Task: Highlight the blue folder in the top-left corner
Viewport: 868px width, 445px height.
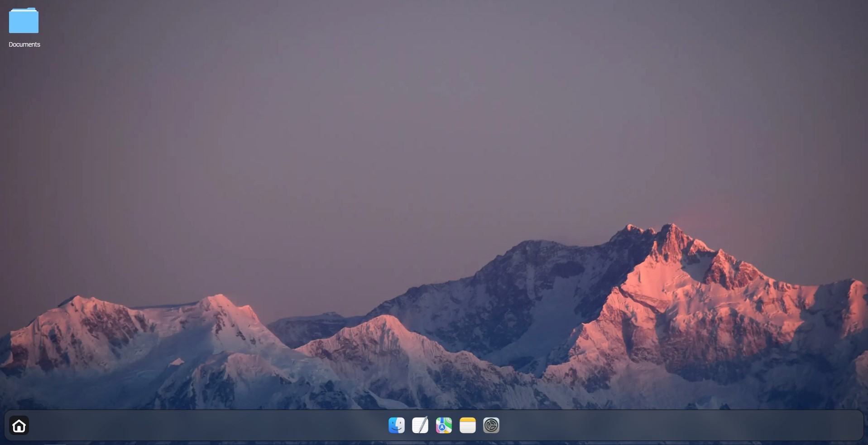Action: (24, 21)
